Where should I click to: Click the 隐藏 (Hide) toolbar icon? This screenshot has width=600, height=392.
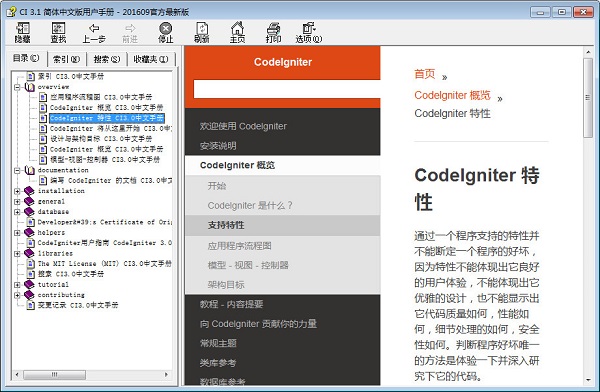click(22, 33)
